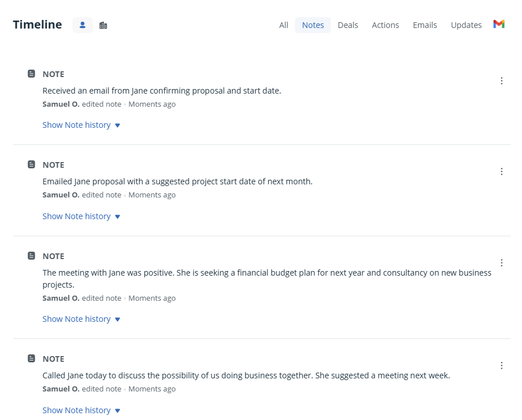The height and width of the screenshot is (420, 522).
Task: Click the note icon on the meeting summary note
Action: (x=31, y=256)
